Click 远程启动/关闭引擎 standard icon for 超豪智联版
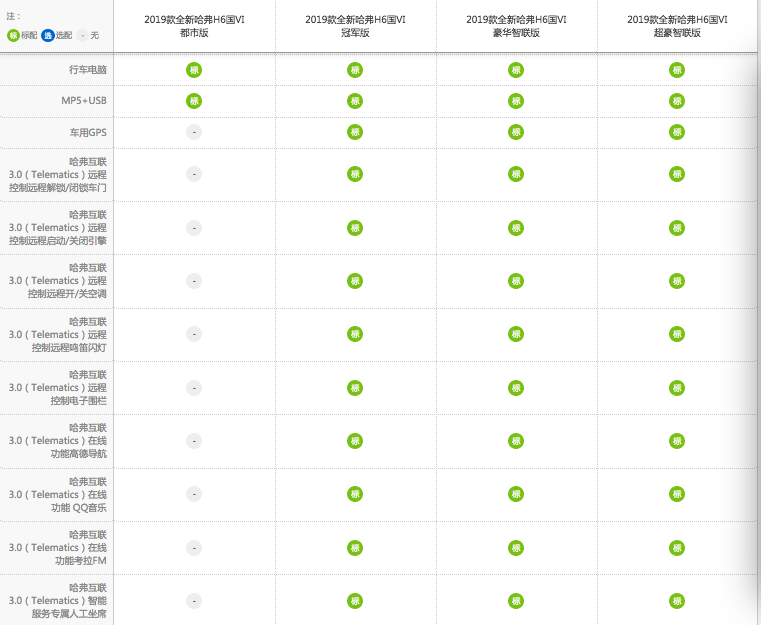This screenshot has height=625, width=761. pos(677,228)
